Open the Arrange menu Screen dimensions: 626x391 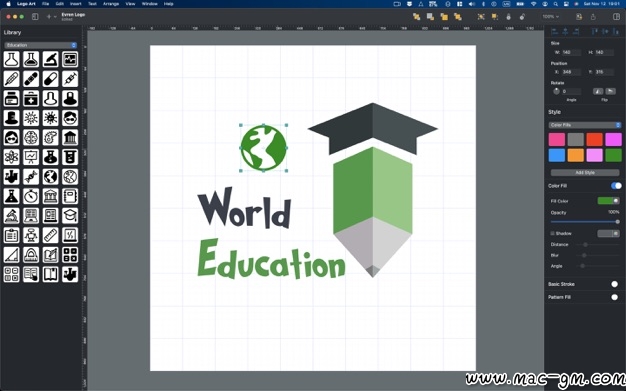click(x=111, y=4)
